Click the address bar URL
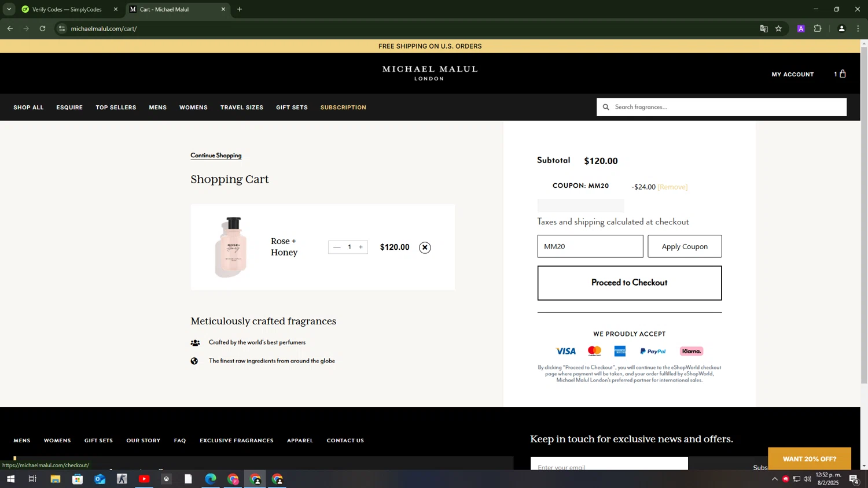868x488 pixels. (104, 28)
